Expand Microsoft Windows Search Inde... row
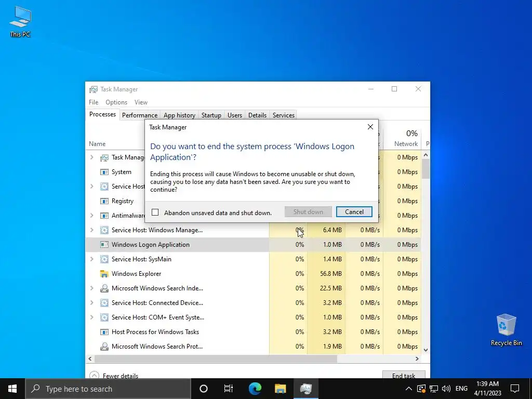The height and width of the screenshot is (399, 532). [x=91, y=288]
